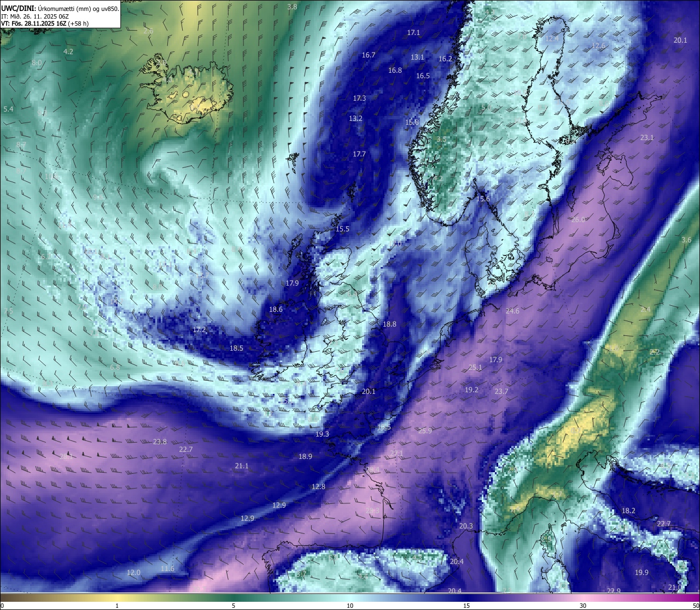Click the '21.0' value in the bottom-right corner
700x610 pixels.
(x=675, y=587)
